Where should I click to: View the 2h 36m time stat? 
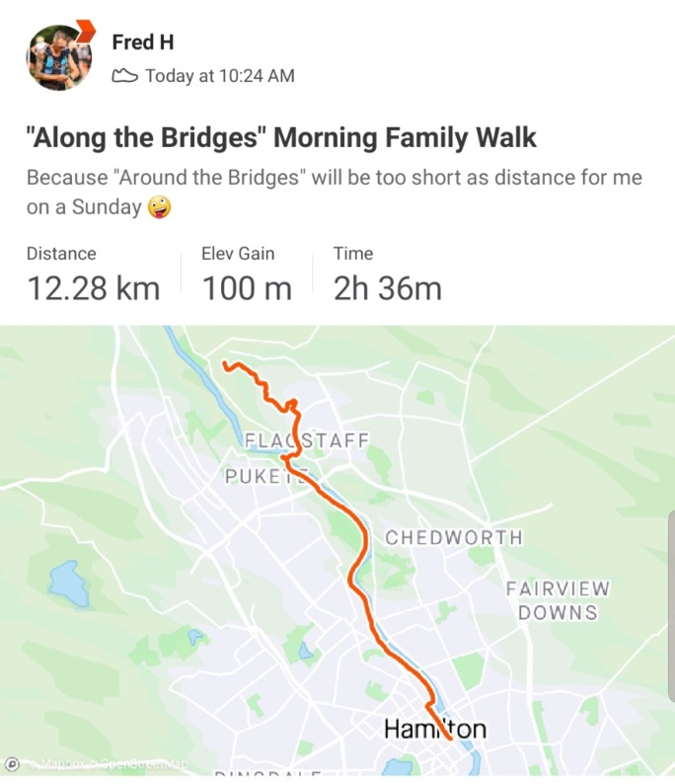pos(388,288)
